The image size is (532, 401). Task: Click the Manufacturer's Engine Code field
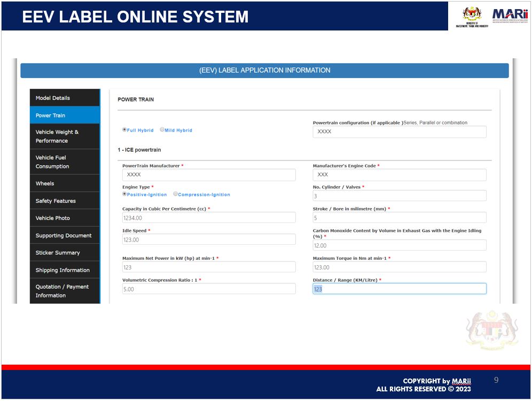tap(399, 175)
